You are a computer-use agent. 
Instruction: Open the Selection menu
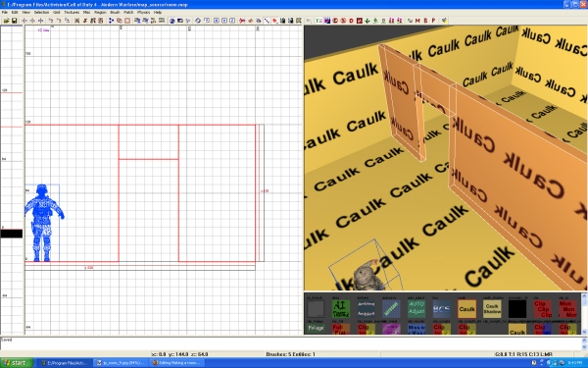click(x=41, y=12)
